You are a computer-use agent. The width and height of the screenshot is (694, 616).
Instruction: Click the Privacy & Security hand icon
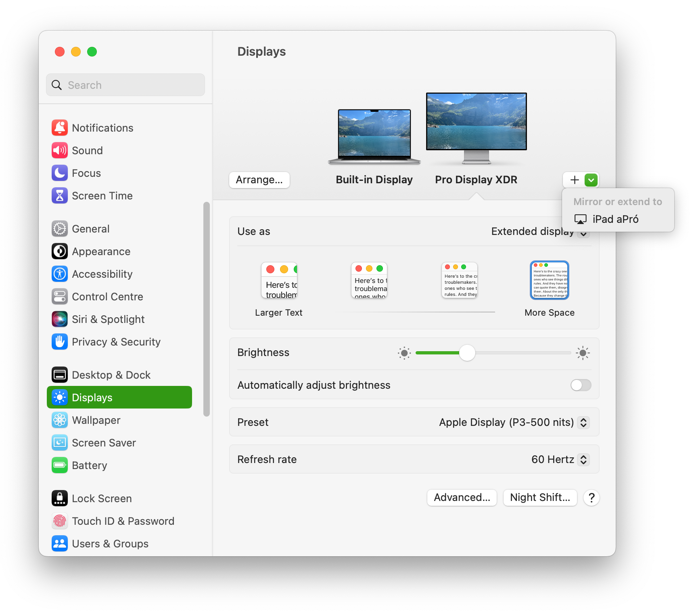[60, 342]
